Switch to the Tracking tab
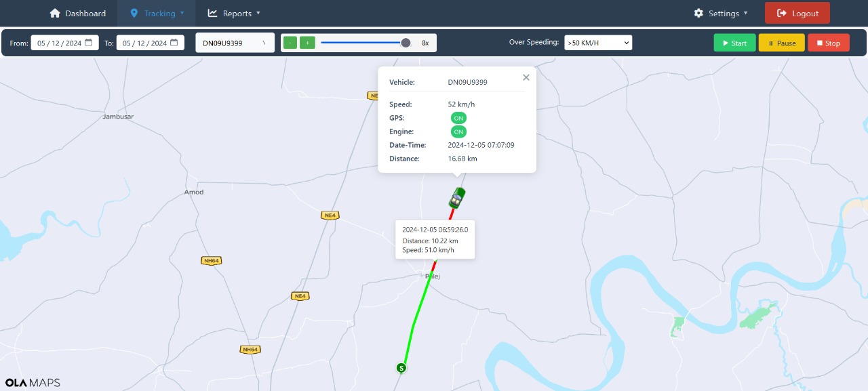 coord(157,13)
